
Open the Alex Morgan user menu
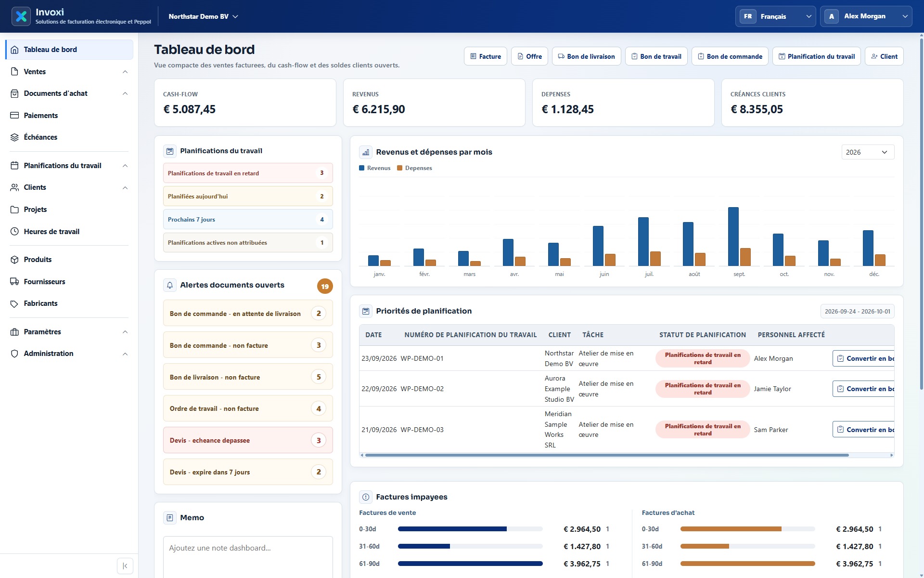point(866,16)
